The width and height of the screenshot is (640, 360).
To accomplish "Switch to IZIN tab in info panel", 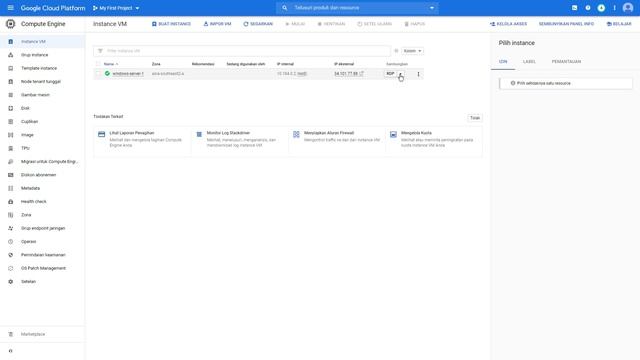I will click(x=503, y=62).
